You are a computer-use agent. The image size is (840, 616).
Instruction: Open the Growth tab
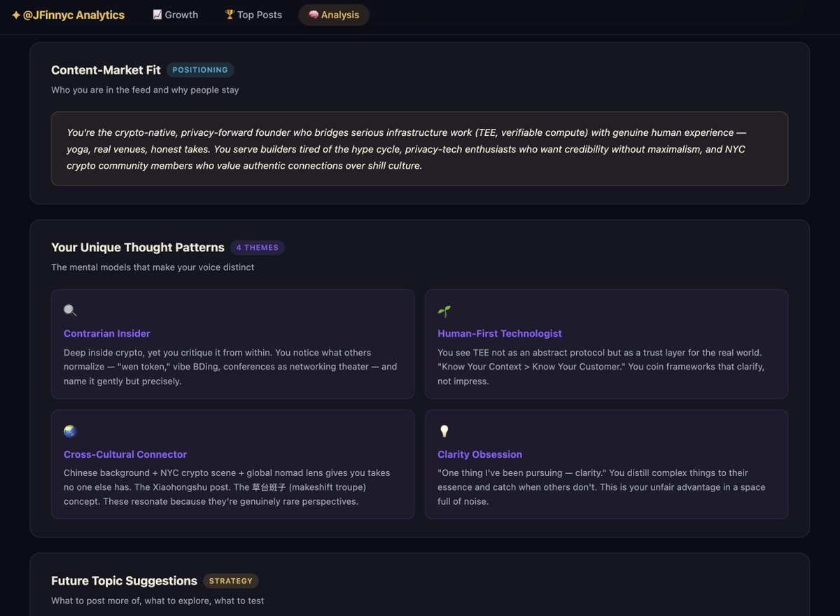(175, 15)
